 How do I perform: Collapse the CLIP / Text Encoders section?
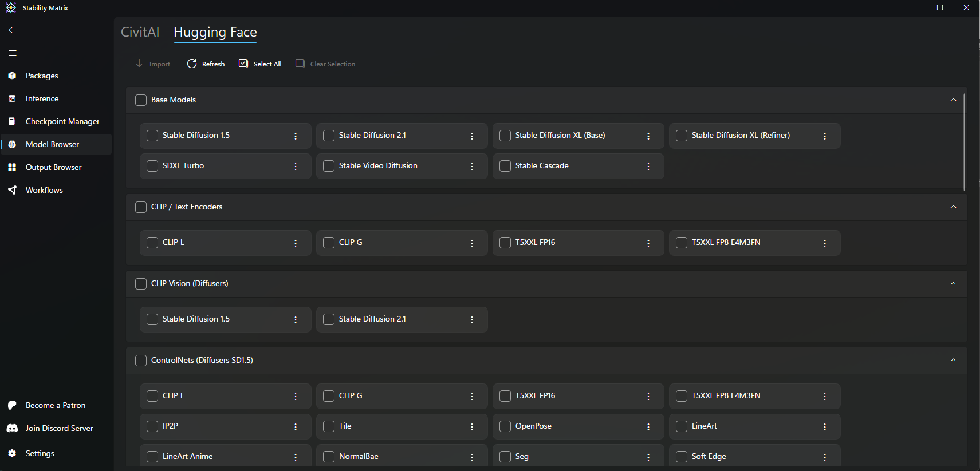pyautogui.click(x=953, y=207)
